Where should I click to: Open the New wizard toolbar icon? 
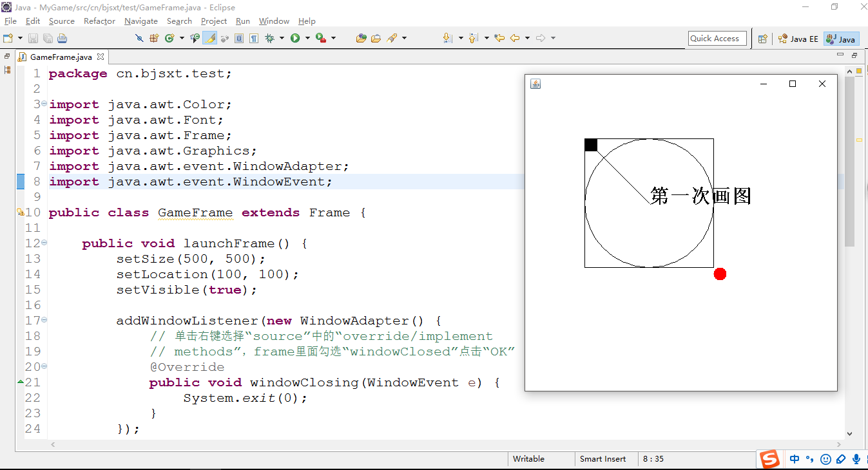coord(8,38)
